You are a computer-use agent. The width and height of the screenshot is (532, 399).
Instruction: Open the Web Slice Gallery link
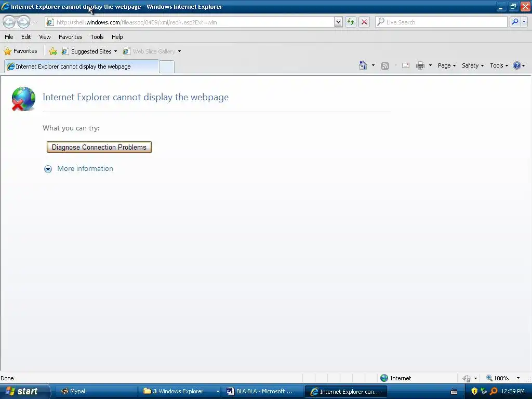149,51
